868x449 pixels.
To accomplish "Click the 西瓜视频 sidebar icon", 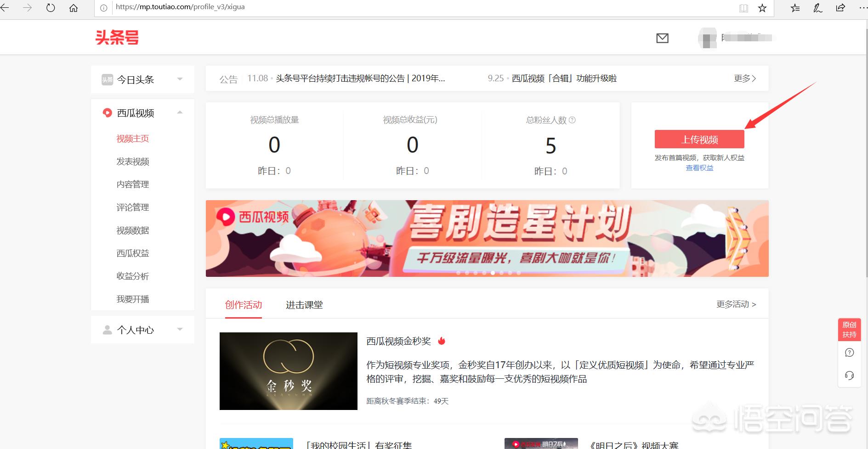I will 107,112.
